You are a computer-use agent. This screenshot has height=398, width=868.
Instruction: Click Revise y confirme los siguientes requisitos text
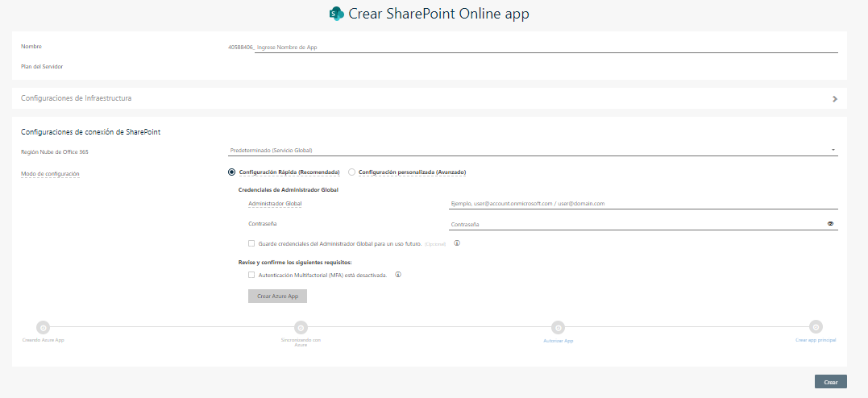point(295,263)
